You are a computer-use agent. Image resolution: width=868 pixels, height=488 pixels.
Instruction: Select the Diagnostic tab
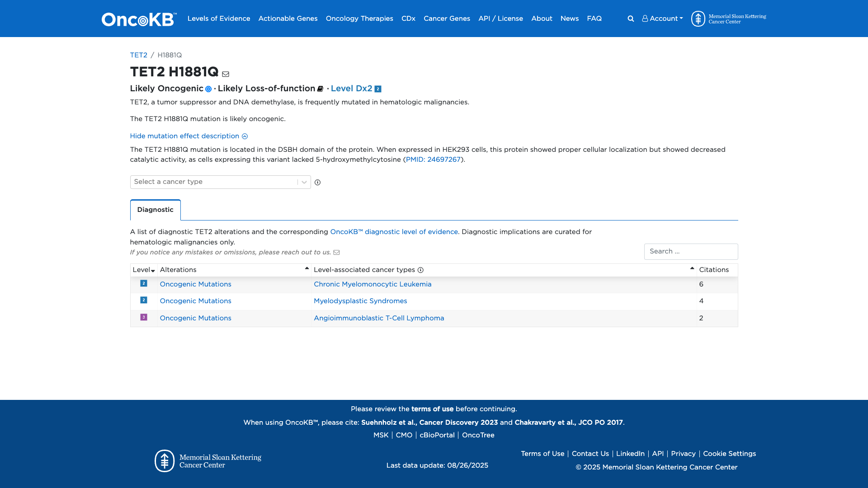click(x=155, y=210)
